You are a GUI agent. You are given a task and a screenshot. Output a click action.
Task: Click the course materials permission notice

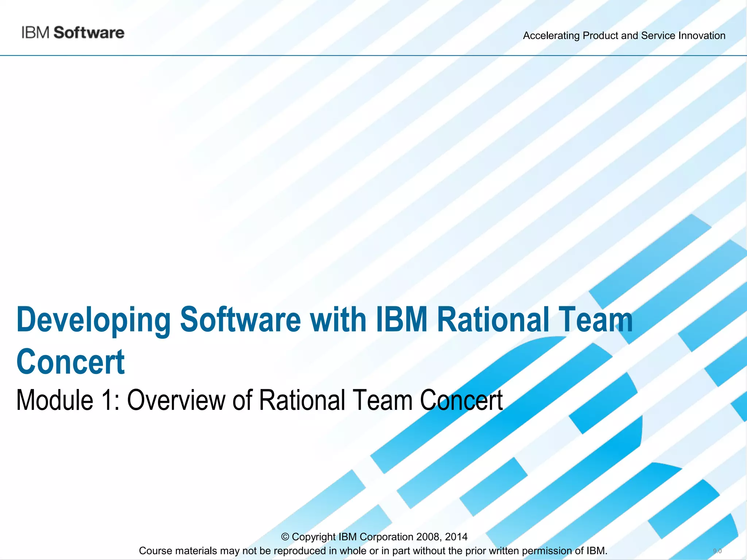373,551
